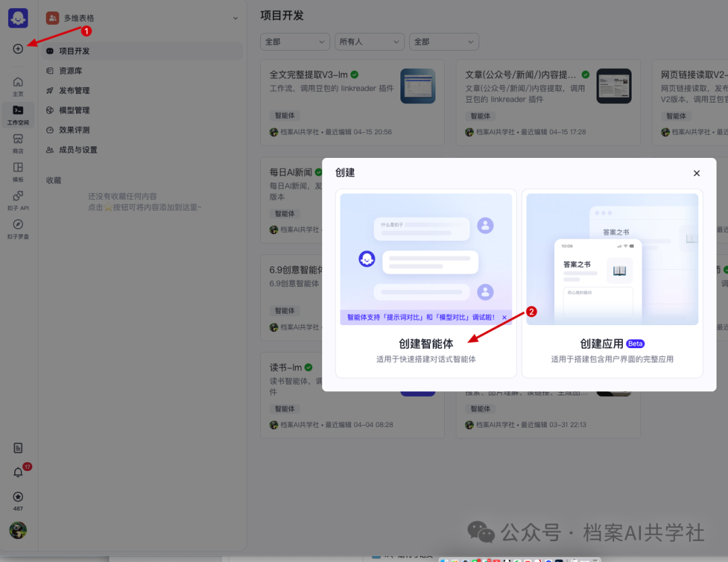Image resolution: width=728 pixels, height=562 pixels.
Task: Click the 收藏 section heading
Action: pos(53,180)
